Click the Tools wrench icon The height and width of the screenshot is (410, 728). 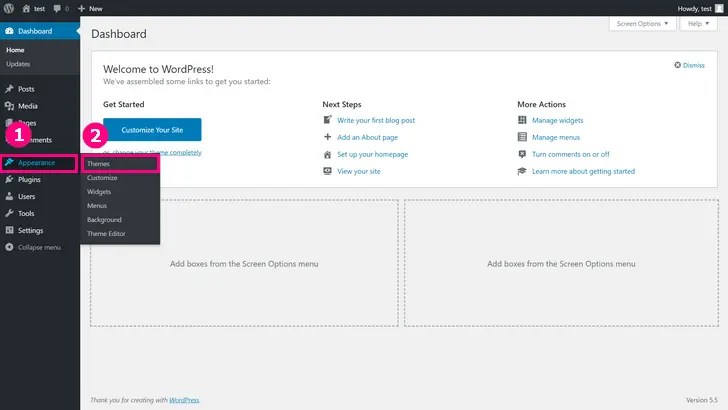point(9,213)
